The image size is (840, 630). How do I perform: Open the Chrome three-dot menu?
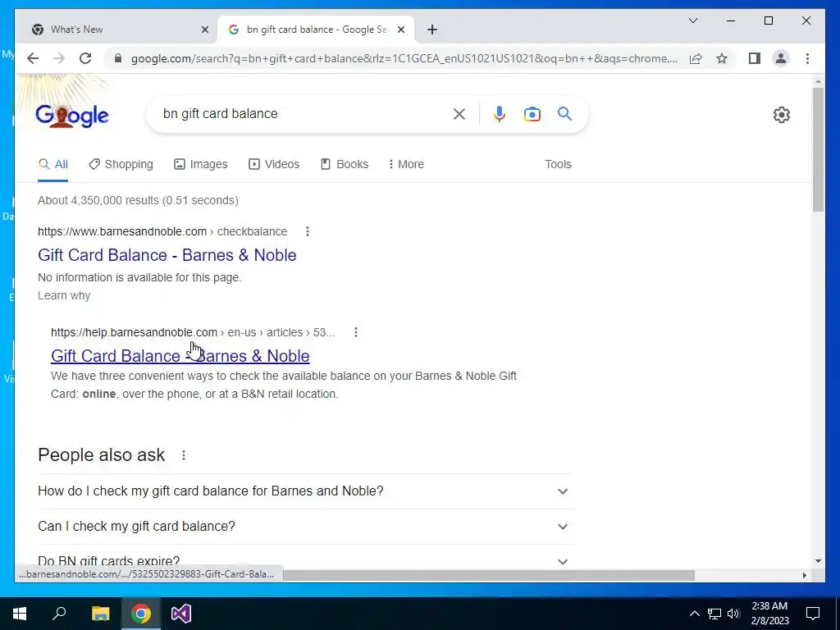coord(807,58)
